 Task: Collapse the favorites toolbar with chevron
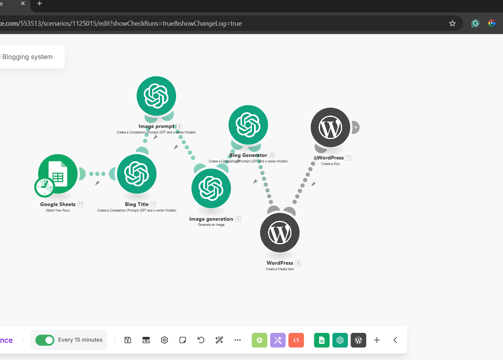pyautogui.click(x=395, y=340)
